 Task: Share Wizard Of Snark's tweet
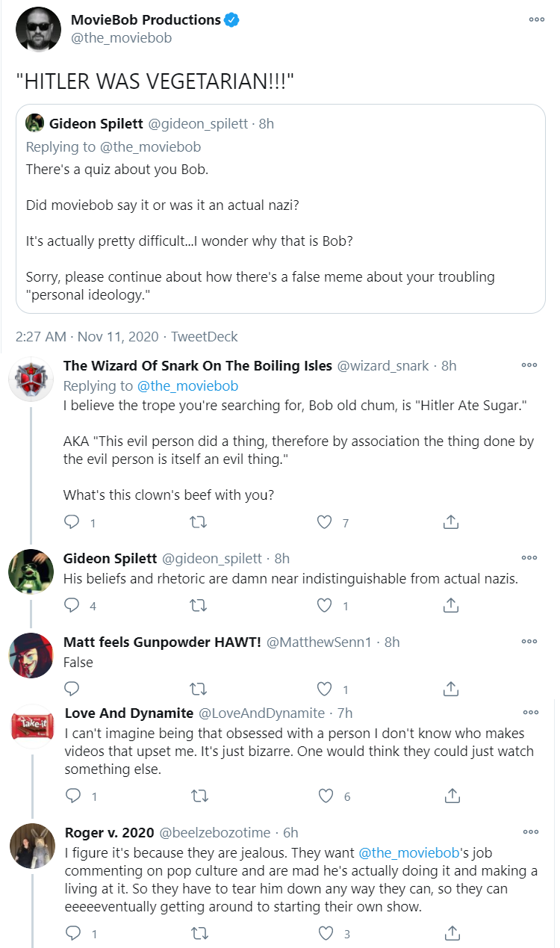[x=450, y=523]
